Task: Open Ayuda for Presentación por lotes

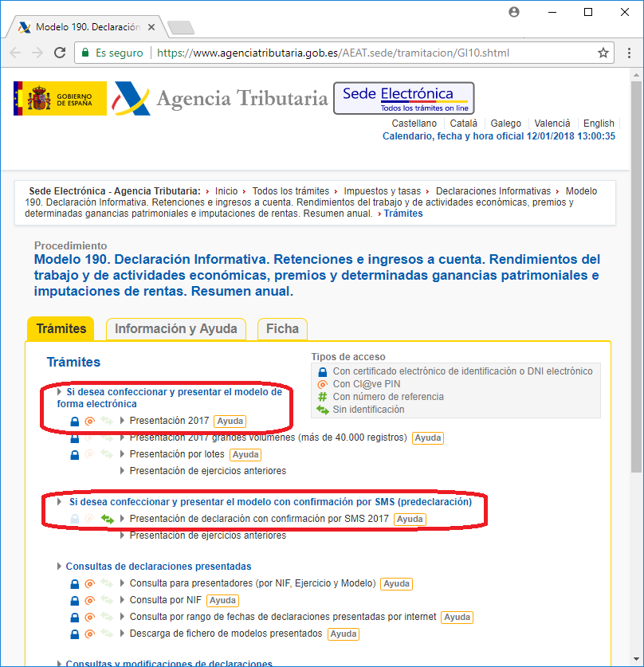Action: point(245,455)
